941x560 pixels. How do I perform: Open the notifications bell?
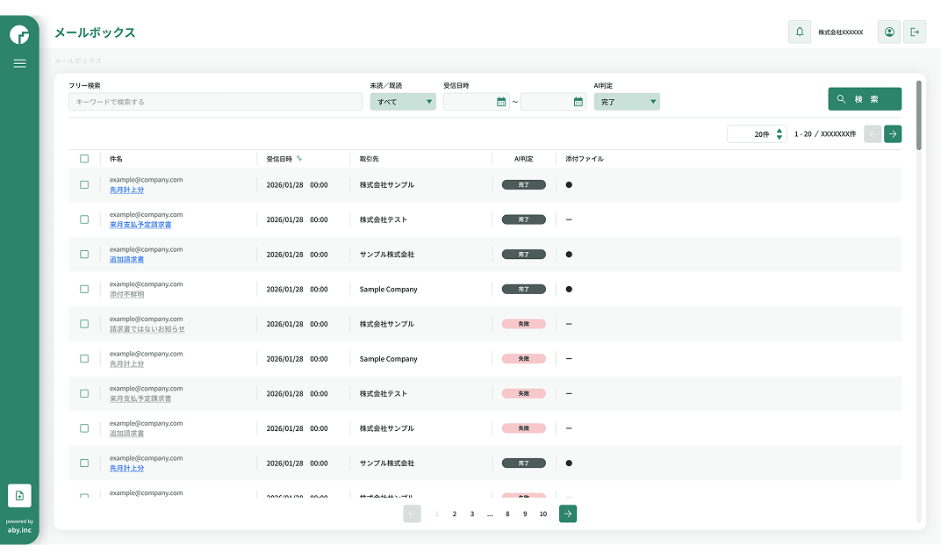800,32
